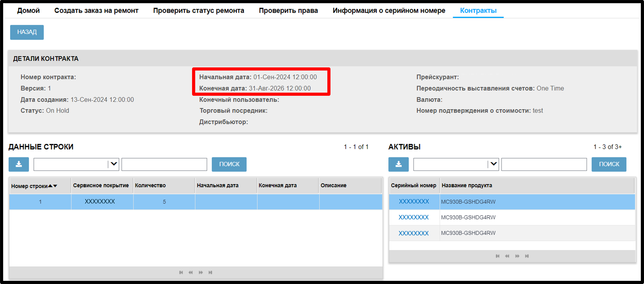Switch to Проверить статус ремонта tab
644x284 pixels.
[198, 11]
